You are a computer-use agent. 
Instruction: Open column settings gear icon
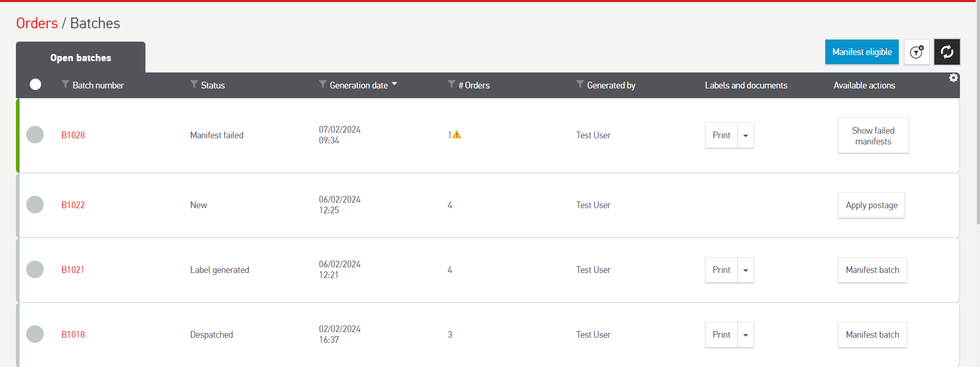click(x=953, y=78)
